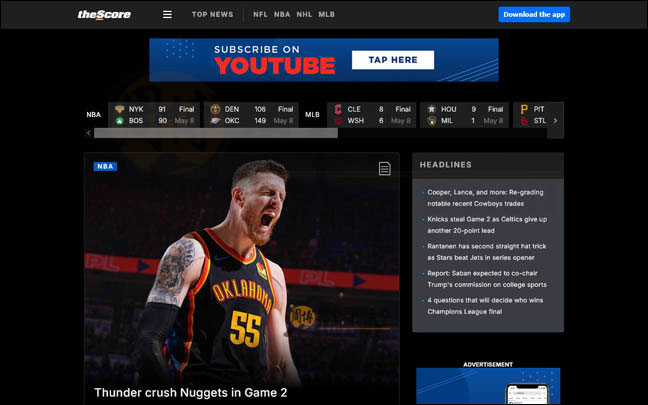Image resolution: width=648 pixels, height=405 pixels.
Task: Select the Nuggets logo in the scoreboard
Action: (x=215, y=109)
